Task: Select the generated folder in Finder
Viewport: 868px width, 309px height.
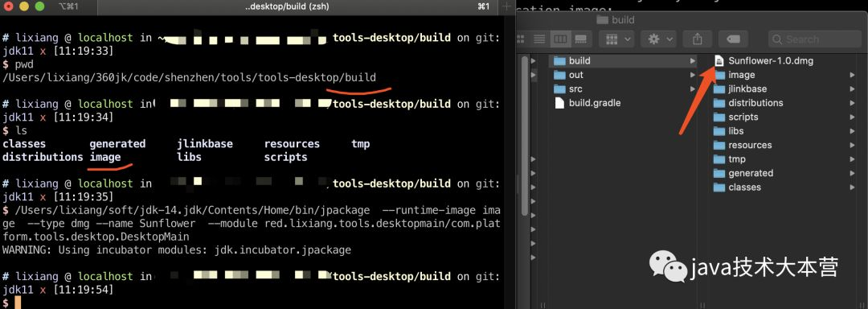Action: pyautogui.click(x=751, y=173)
